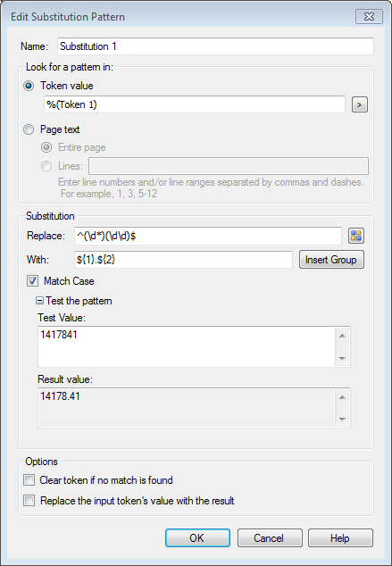Click into the Name text field
Viewport: 392px width, 566px height.
[x=215, y=46]
